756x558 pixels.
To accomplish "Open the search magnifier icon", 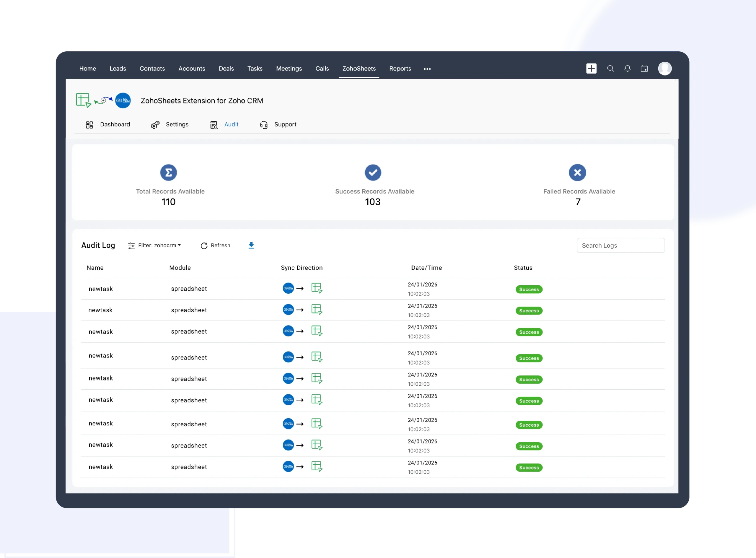I will pyautogui.click(x=610, y=69).
